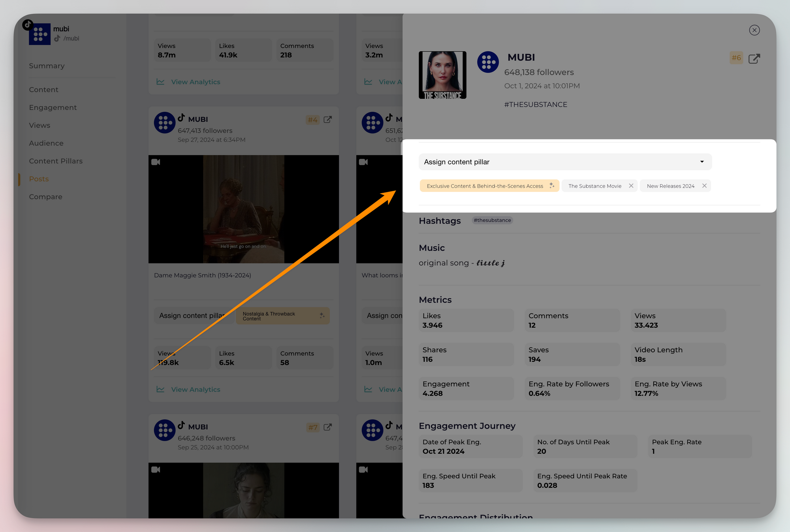Click Date of Peak Eng. Oct 21 2024
Image resolution: width=790 pixels, height=532 pixels.
click(x=470, y=447)
